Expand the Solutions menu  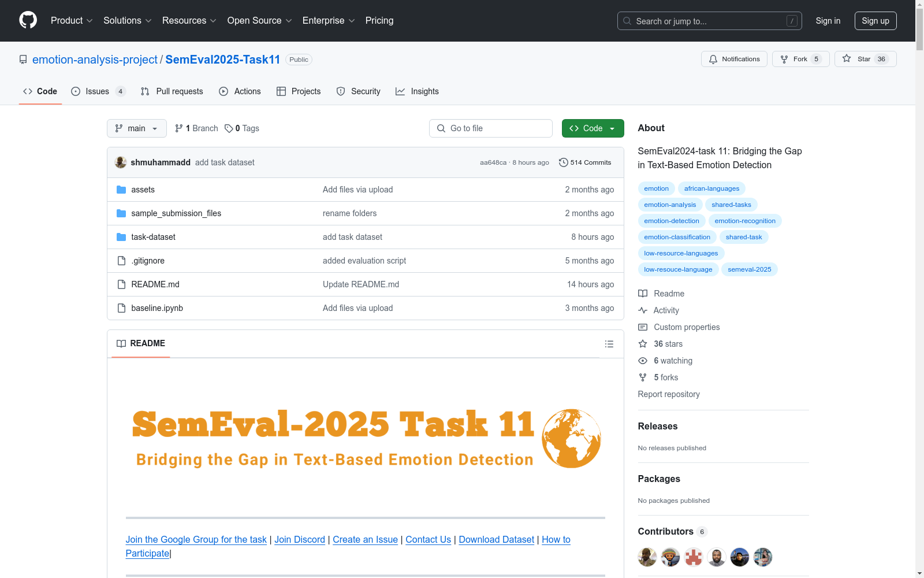128,21
